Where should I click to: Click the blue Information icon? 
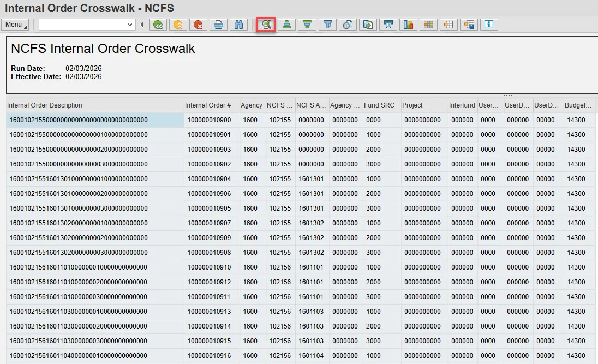tap(489, 25)
